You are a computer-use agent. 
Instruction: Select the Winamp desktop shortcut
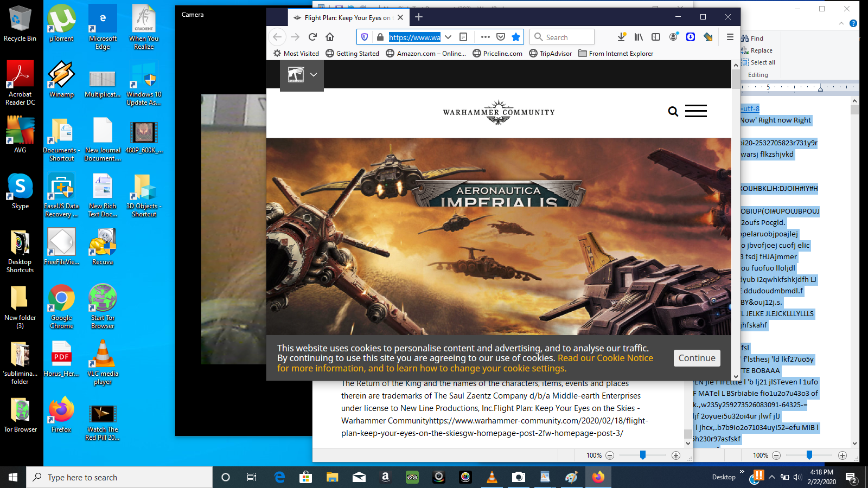click(61, 79)
